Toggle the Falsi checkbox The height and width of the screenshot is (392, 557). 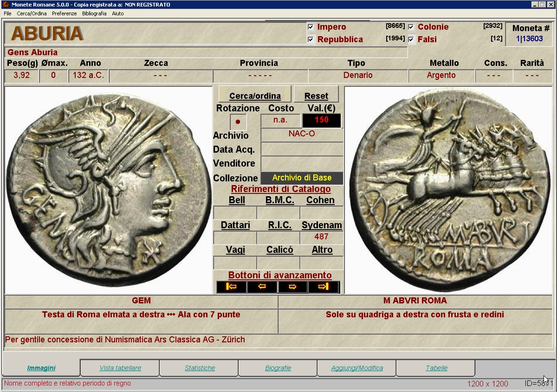[x=411, y=39]
